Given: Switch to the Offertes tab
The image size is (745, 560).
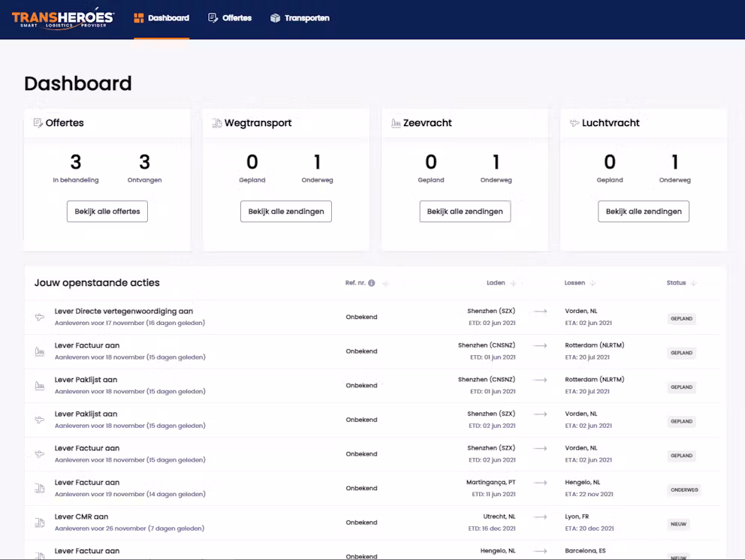Looking at the screenshot, I should pyautogui.click(x=236, y=19).
